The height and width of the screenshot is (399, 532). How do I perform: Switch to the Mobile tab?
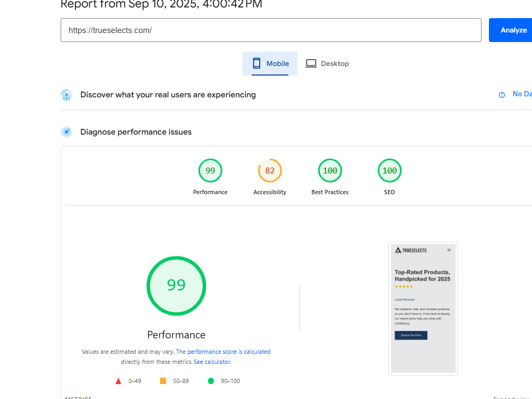pyautogui.click(x=270, y=63)
